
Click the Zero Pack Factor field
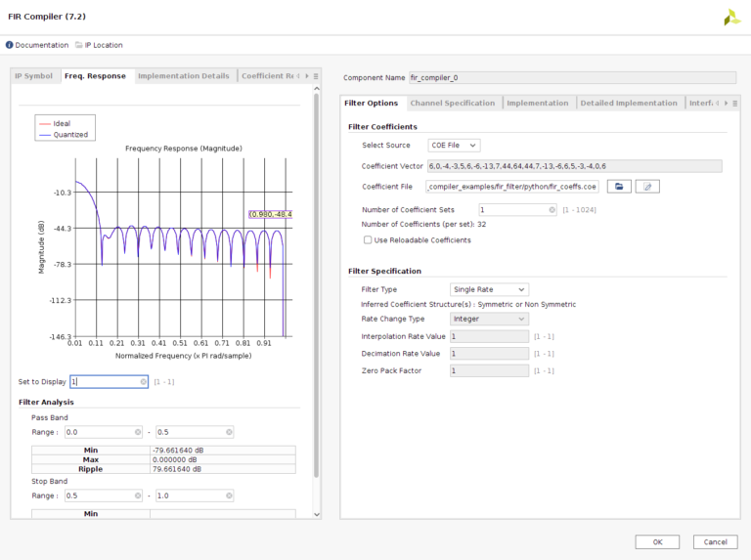(489, 371)
